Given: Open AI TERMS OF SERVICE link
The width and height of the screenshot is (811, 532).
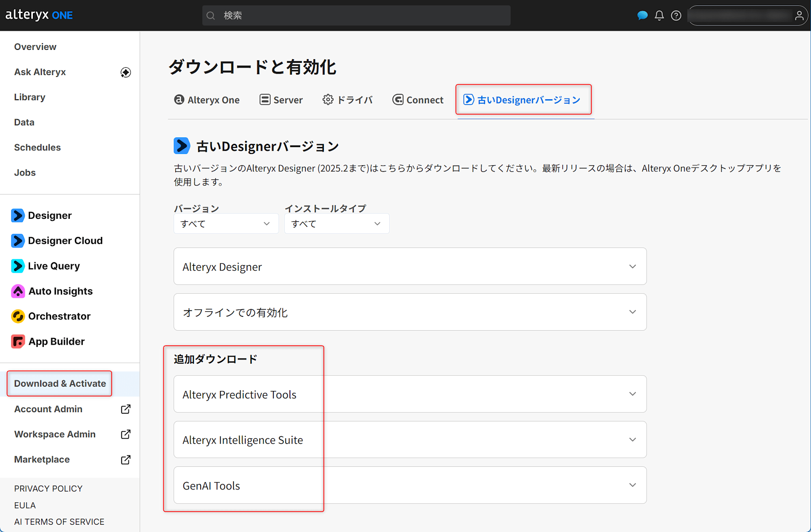Looking at the screenshot, I should click(59, 522).
